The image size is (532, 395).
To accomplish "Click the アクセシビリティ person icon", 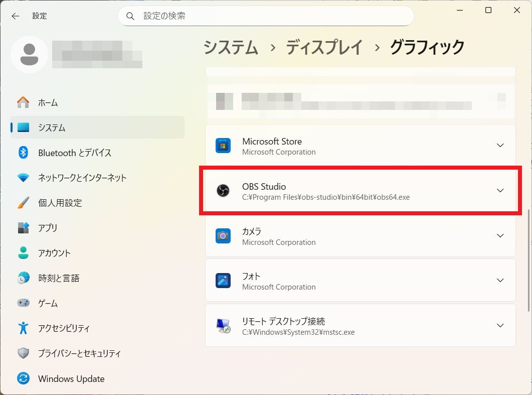I will pyautogui.click(x=23, y=328).
